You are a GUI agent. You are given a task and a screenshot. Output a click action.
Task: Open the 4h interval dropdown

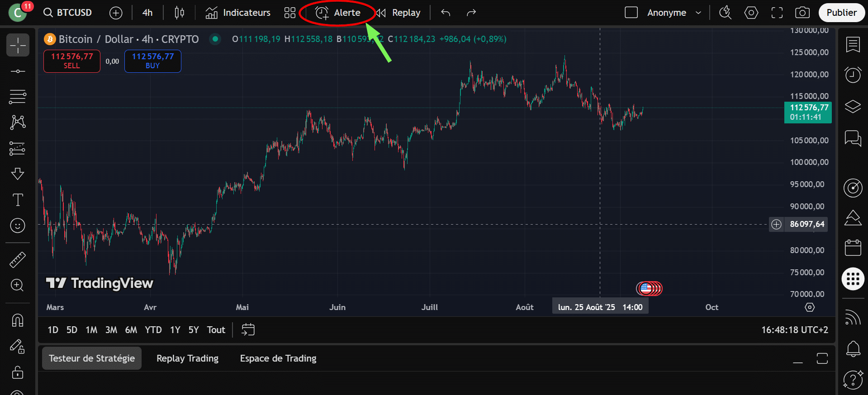coord(147,13)
